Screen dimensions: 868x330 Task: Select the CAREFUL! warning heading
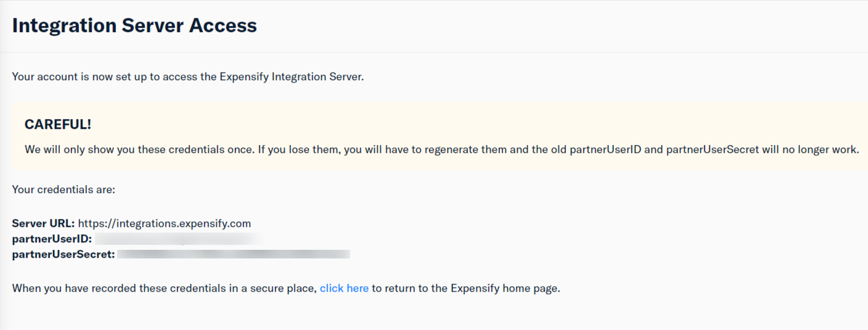click(x=58, y=124)
